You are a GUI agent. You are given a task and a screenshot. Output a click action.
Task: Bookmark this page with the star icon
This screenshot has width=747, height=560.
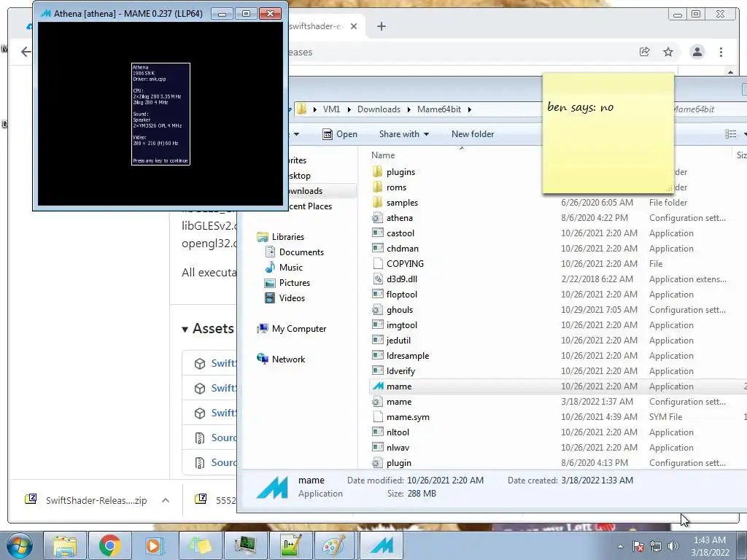click(668, 52)
